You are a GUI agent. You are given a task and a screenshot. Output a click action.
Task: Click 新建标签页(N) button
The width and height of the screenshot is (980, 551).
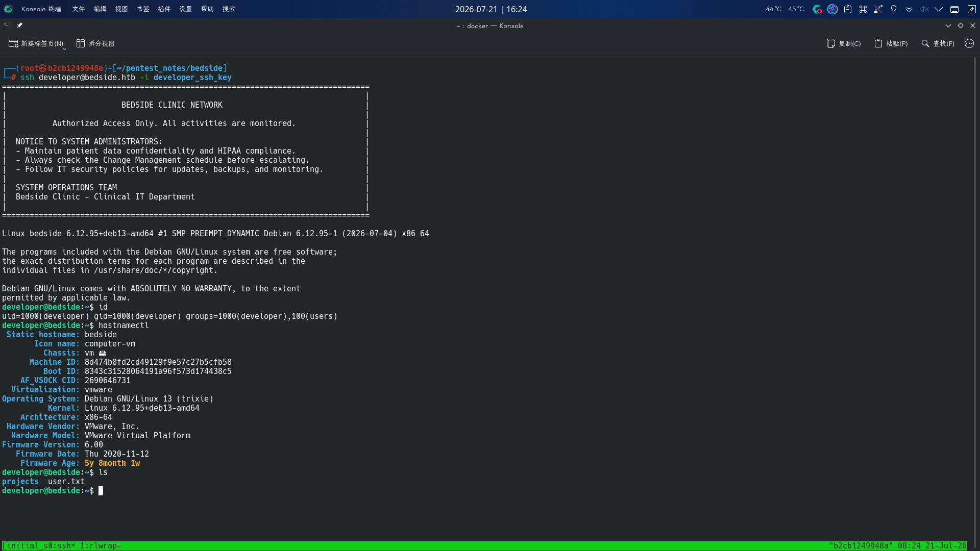pyautogui.click(x=36, y=44)
